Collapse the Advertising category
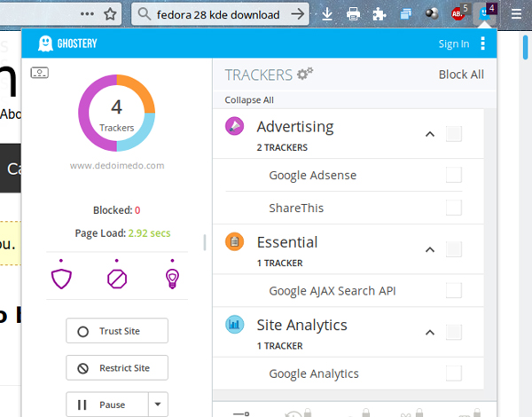The image size is (532, 417). coord(430,134)
